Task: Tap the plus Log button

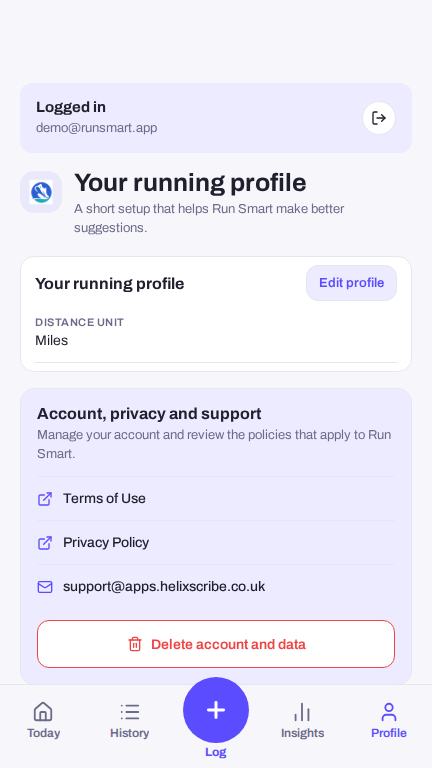Action: click(x=216, y=710)
